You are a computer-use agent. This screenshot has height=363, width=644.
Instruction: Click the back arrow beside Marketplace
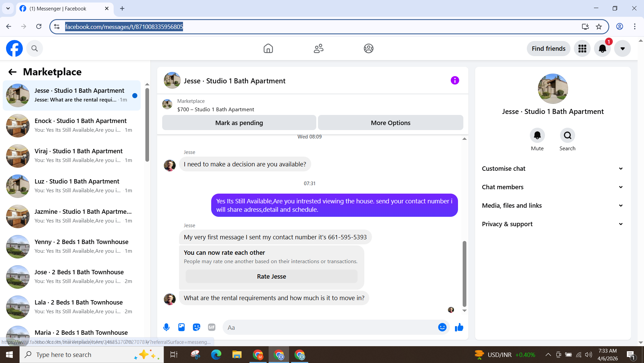pos(12,72)
